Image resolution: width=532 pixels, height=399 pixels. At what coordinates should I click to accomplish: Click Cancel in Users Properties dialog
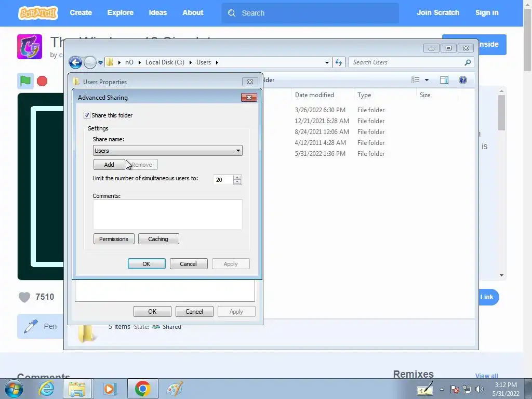194,312
